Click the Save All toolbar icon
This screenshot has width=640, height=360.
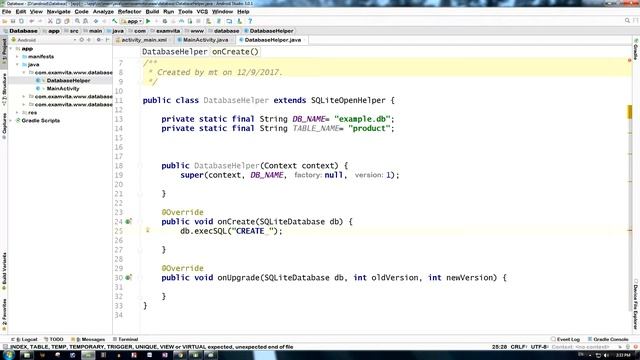pos(13,21)
